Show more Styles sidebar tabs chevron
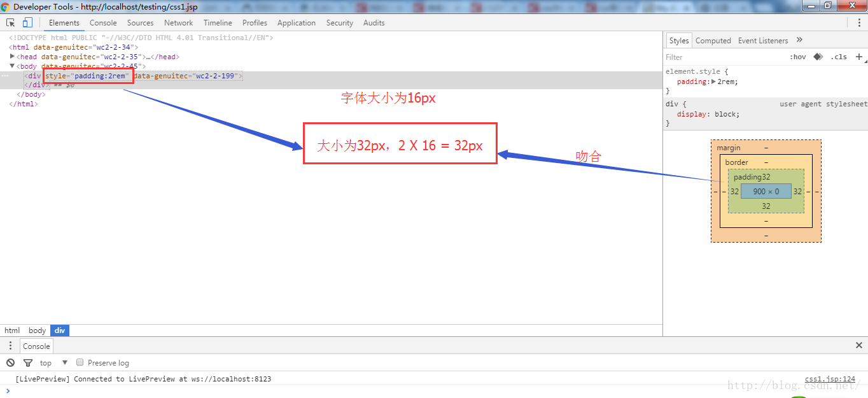 click(800, 39)
